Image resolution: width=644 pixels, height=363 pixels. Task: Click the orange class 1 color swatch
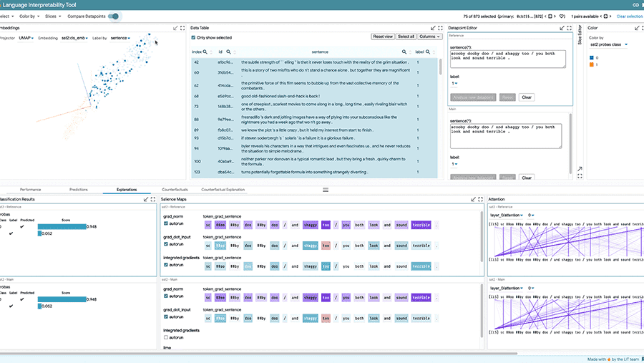[591, 65]
